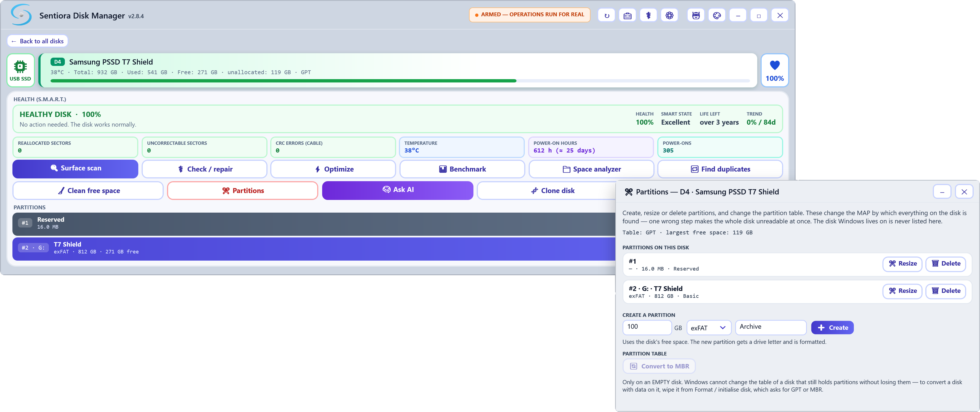Start a Surface scan
This screenshot has width=980, height=412.
(75, 168)
